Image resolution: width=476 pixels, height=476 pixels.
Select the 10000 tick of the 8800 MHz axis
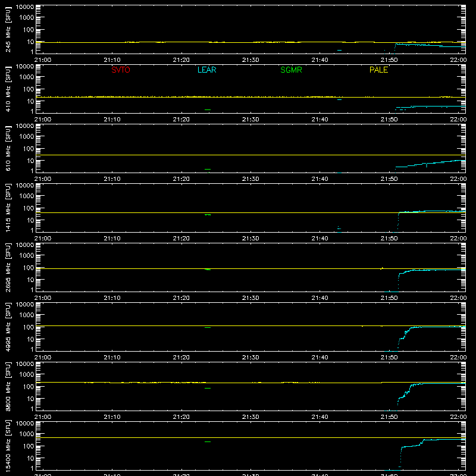(x=25, y=364)
